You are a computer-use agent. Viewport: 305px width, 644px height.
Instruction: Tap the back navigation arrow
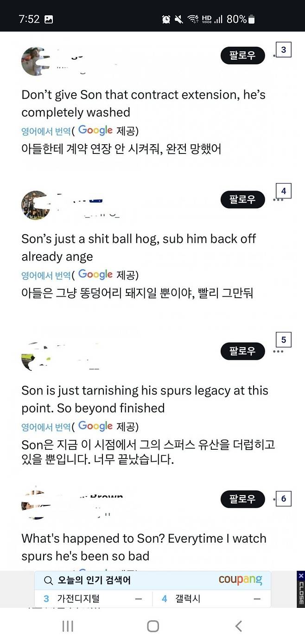tap(238, 626)
